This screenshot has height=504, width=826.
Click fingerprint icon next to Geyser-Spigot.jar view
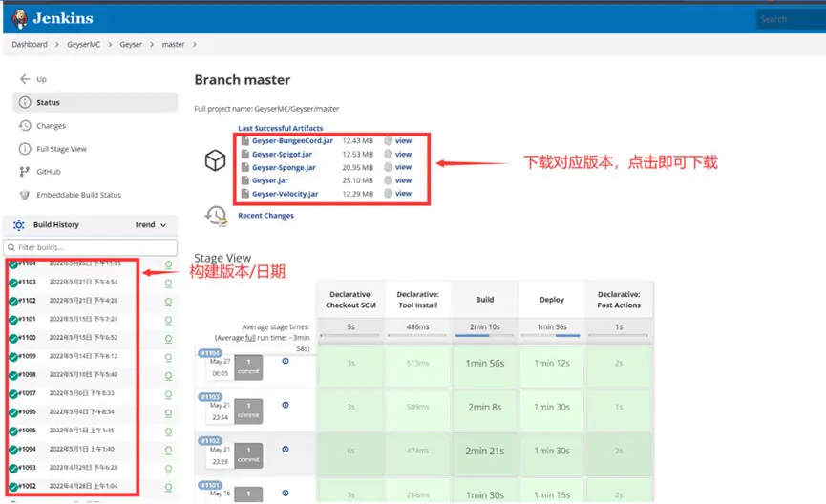coord(389,154)
